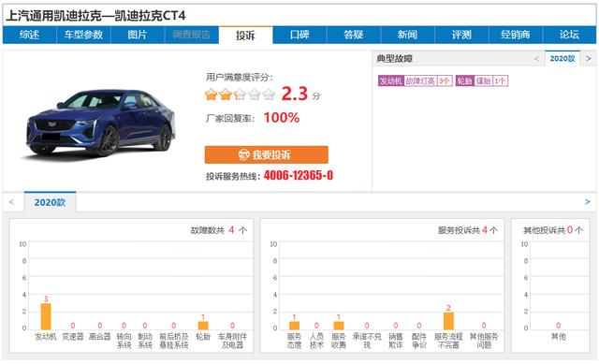Open the 论坛 tab

pyautogui.click(x=569, y=35)
